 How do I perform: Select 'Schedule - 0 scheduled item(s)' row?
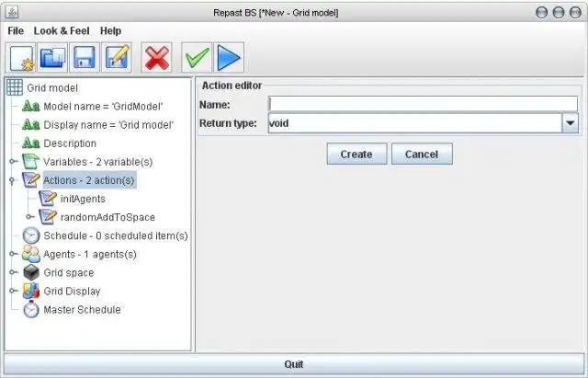[x=116, y=235]
